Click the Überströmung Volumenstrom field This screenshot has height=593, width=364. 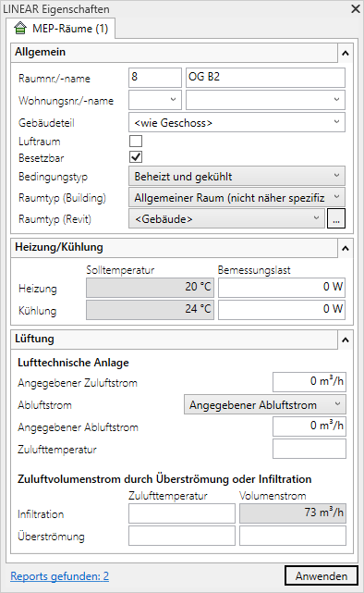293,536
